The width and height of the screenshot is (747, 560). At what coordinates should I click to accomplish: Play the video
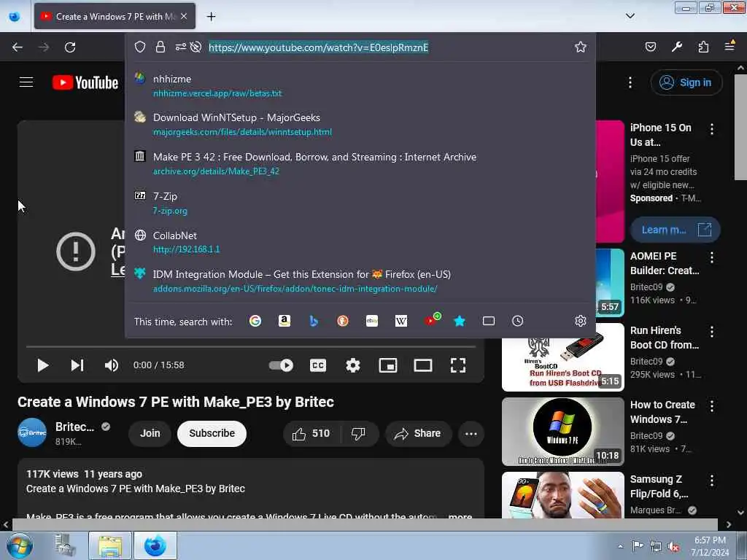point(43,365)
